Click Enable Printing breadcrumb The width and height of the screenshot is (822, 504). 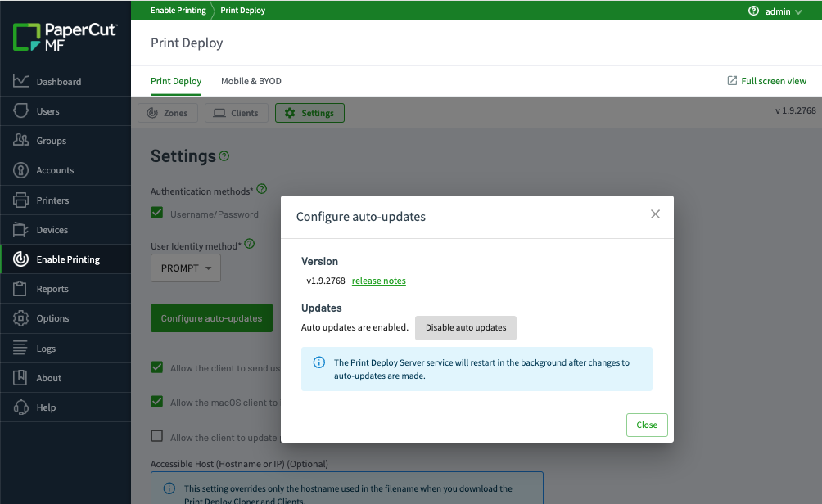(178, 10)
